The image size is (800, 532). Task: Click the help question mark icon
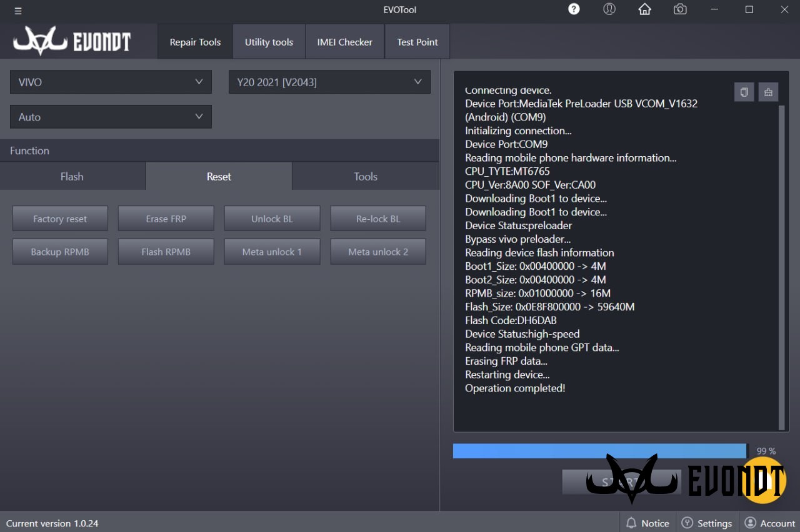point(574,9)
